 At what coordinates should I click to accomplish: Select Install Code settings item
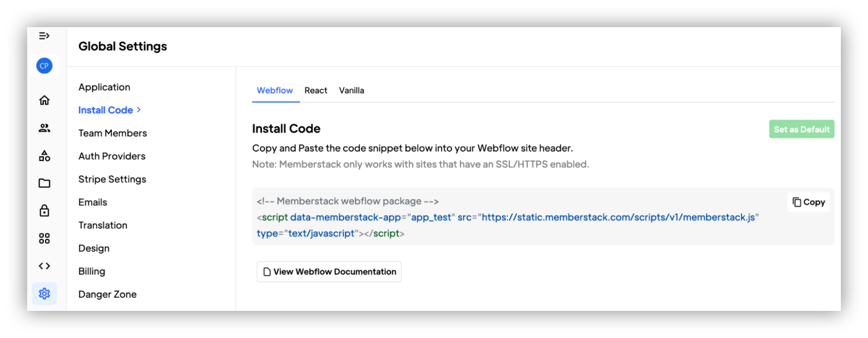click(106, 110)
